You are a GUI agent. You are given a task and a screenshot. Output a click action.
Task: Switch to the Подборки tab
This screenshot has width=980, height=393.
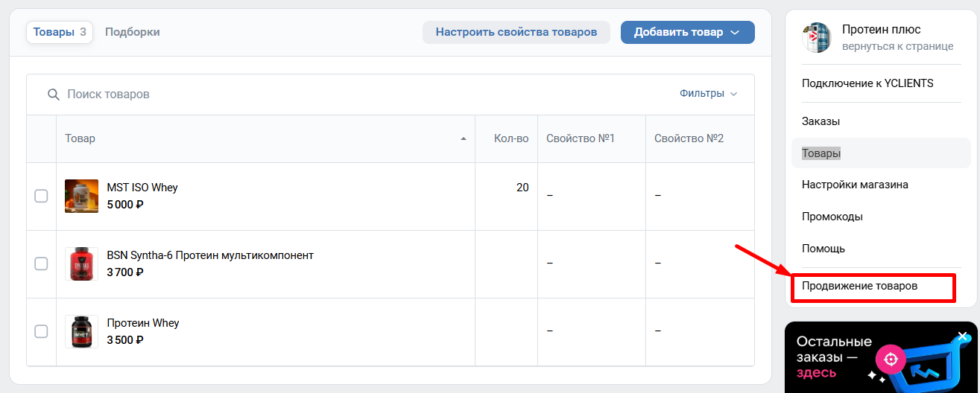[x=132, y=32]
